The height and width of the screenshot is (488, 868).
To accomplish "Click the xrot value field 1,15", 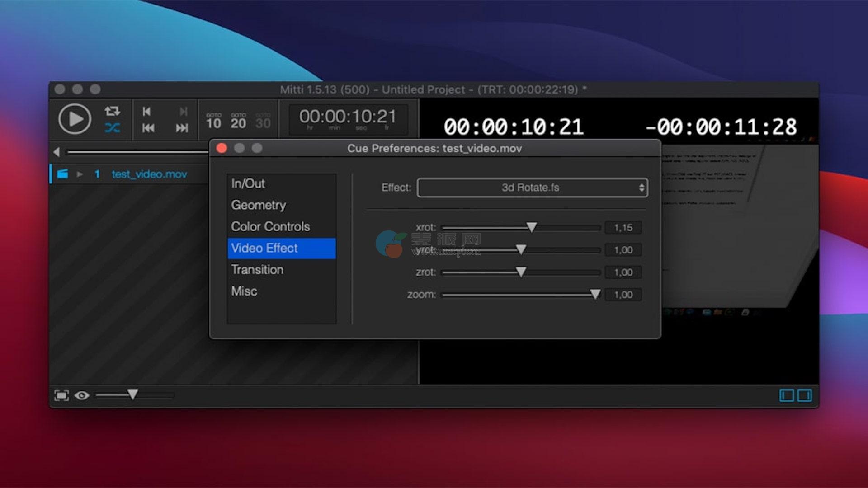I will [x=623, y=228].
